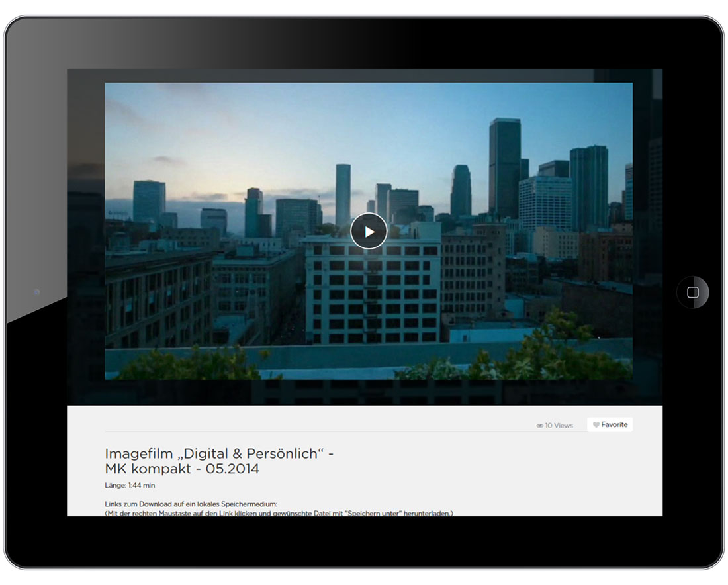Tap the heart icon beside Favorite

pos(596,425)
